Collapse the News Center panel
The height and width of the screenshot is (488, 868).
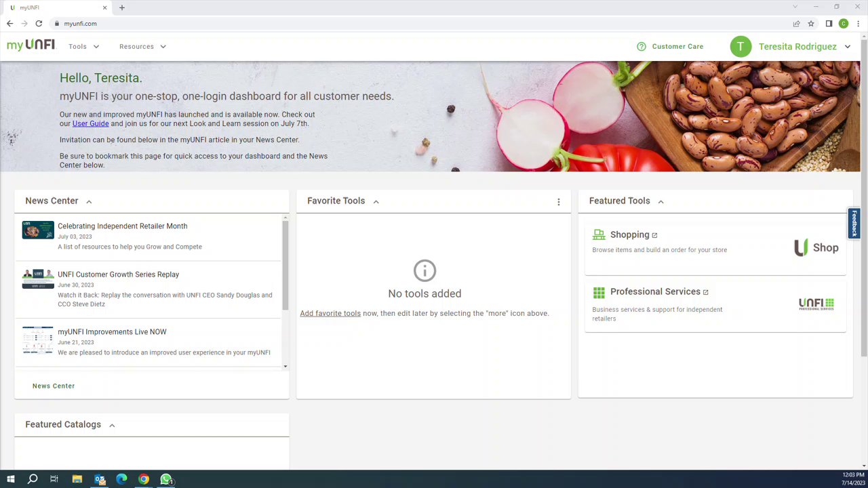pyautogui.click(x=89, y=201)
